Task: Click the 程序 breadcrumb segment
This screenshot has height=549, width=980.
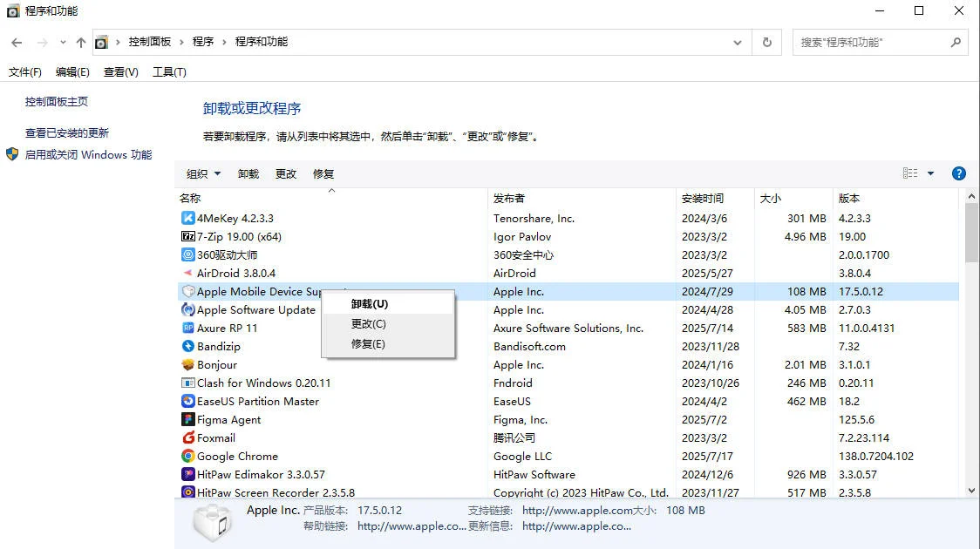Action: coord(202,42)
